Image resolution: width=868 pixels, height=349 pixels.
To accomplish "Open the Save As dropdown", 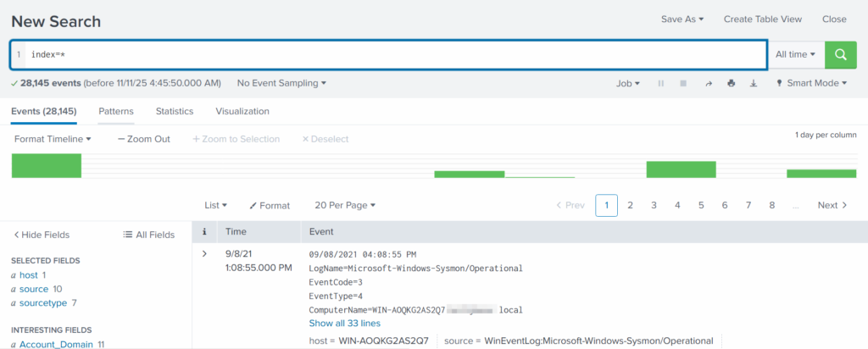I will (x=682, y=19).
